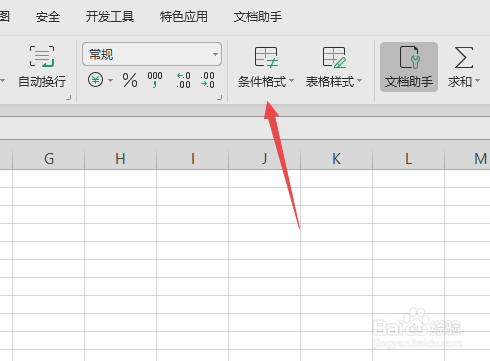Apply thousands separator 000 style
This screenshot has width=490, height=361.
coord(155,80)
